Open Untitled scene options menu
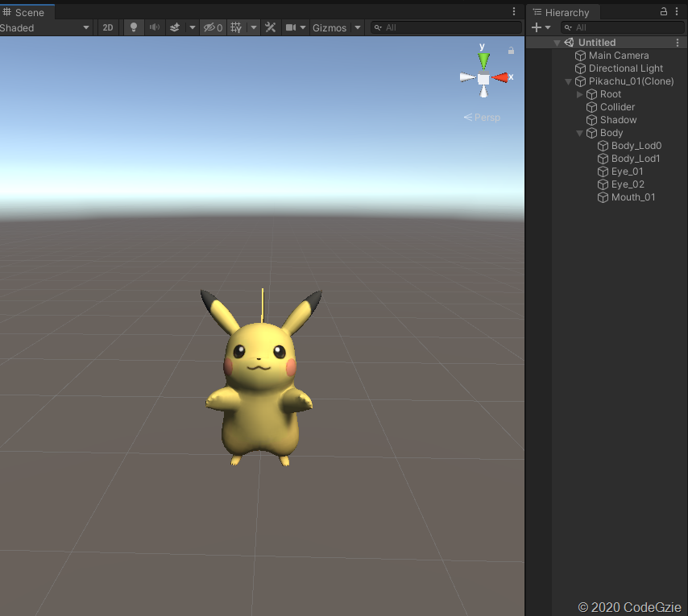Image resolution: width=688 pixels, height=616 pixels. (678, 43)
